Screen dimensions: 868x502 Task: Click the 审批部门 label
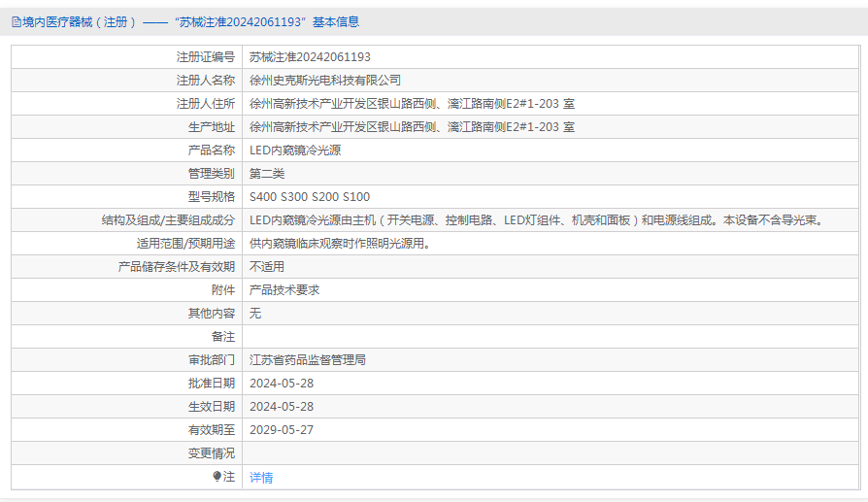click(212, 360)
